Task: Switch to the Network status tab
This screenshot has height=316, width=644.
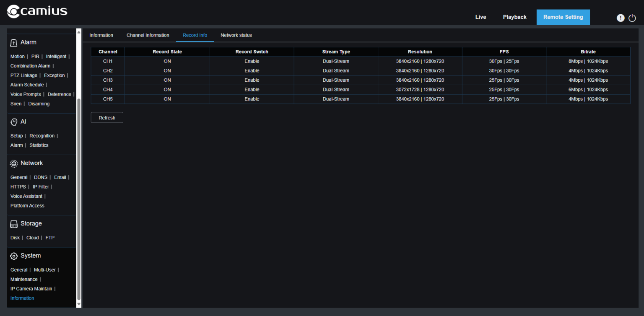Action: click(x=236, y=35)
